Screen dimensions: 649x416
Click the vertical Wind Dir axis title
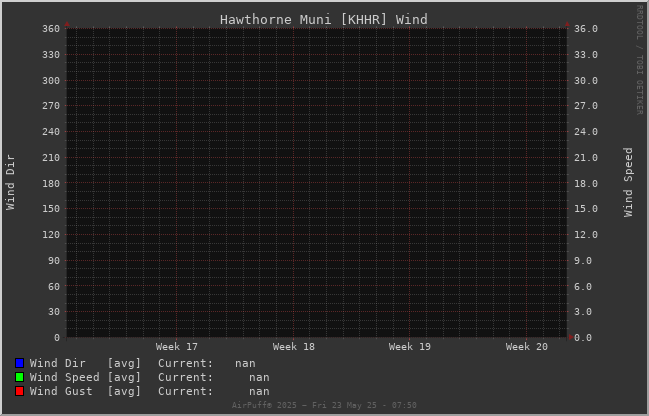pyautogui.click(x=10, y=183)
